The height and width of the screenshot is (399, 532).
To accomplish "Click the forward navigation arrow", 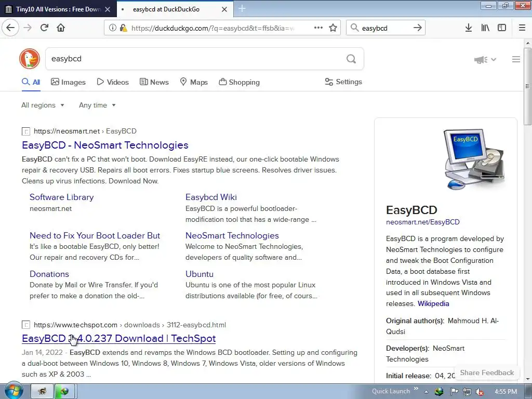I will click(28, 28).
